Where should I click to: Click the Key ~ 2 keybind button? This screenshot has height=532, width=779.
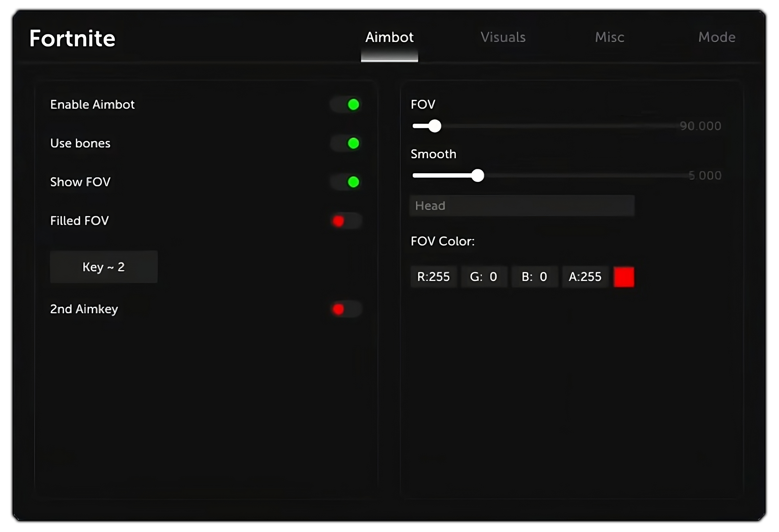[104, 267]
